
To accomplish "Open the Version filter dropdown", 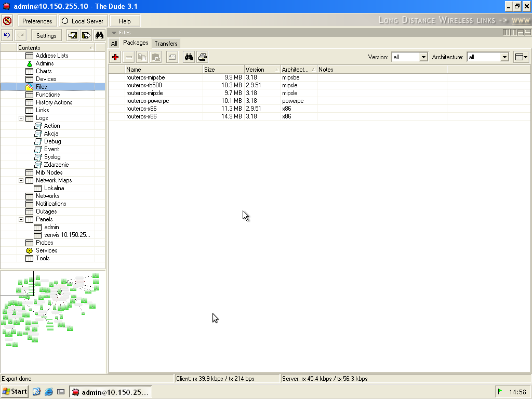I will tap(423, 57).
